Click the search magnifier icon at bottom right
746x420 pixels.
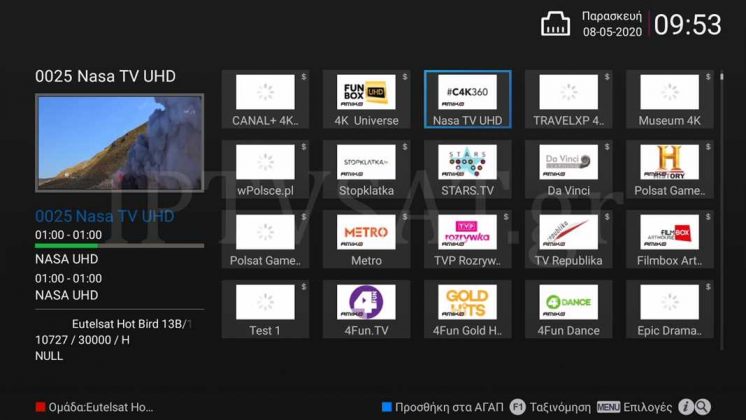[703, 407]
